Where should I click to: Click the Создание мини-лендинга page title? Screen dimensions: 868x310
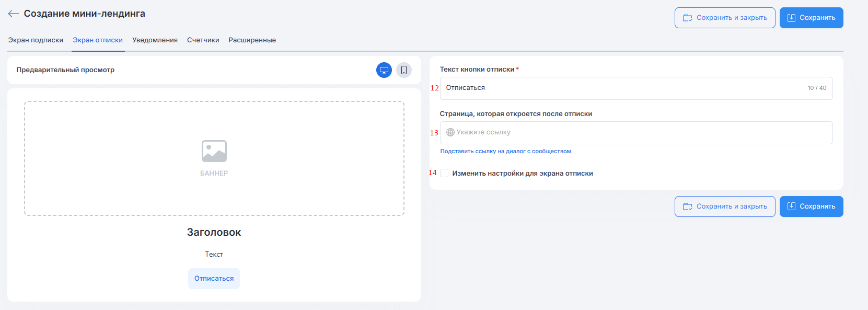[x=85, y=14]
